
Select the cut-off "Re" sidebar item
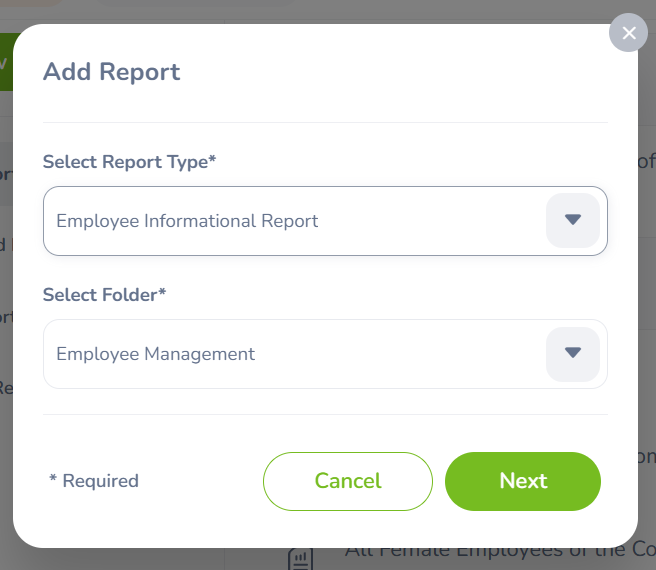point(5,387)
